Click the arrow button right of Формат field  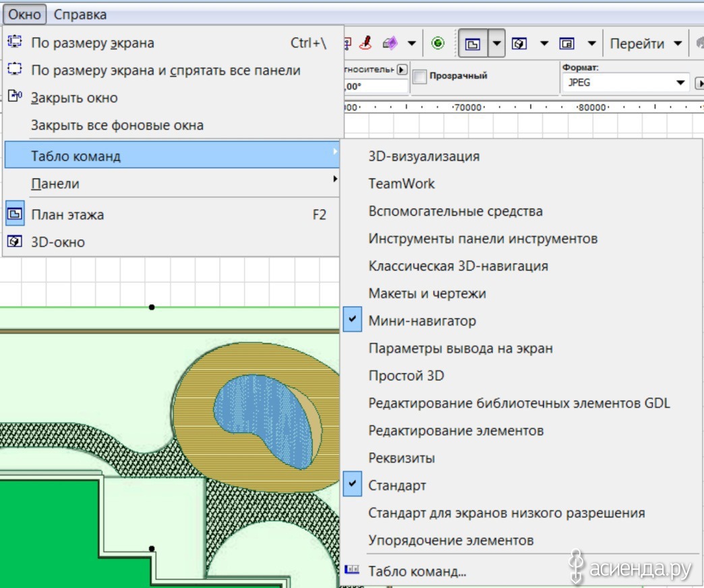(x=699, y=83)
